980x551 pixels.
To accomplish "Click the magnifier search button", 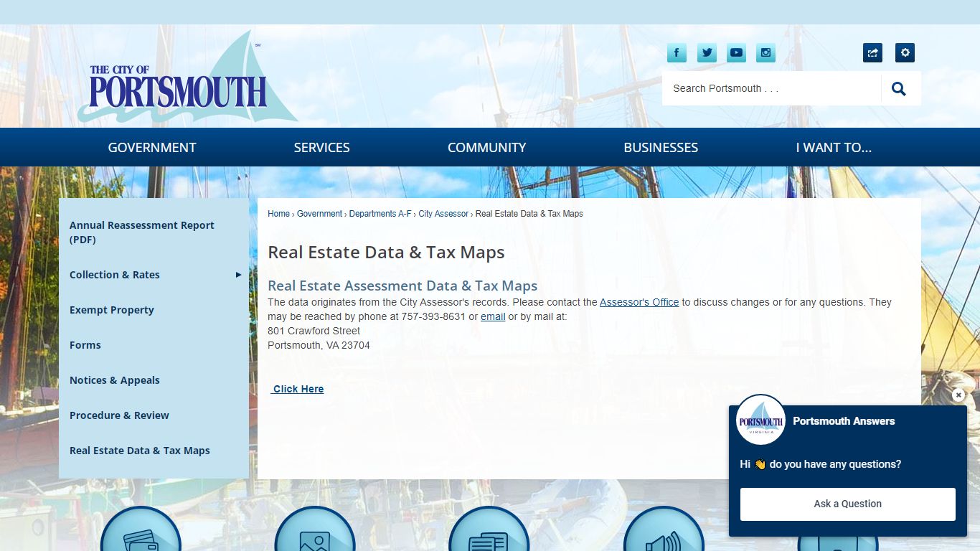I will [x=899, y=89].
